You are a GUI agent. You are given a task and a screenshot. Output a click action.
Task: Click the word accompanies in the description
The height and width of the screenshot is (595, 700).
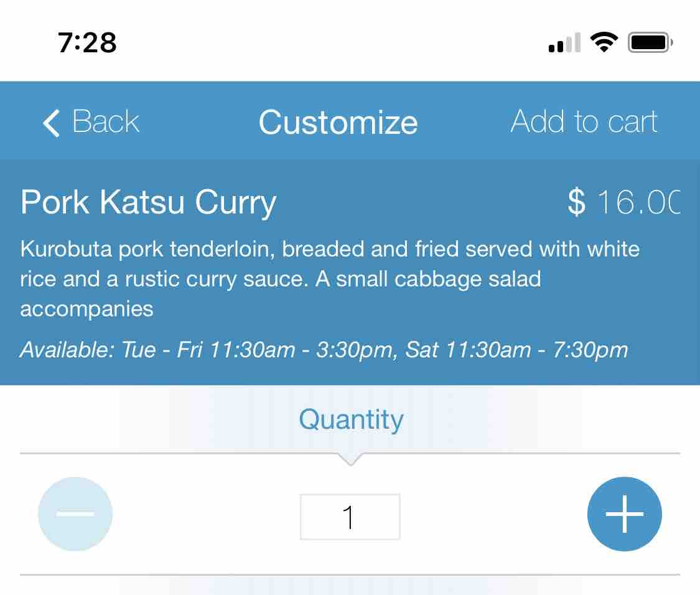(x=86, y=308)
